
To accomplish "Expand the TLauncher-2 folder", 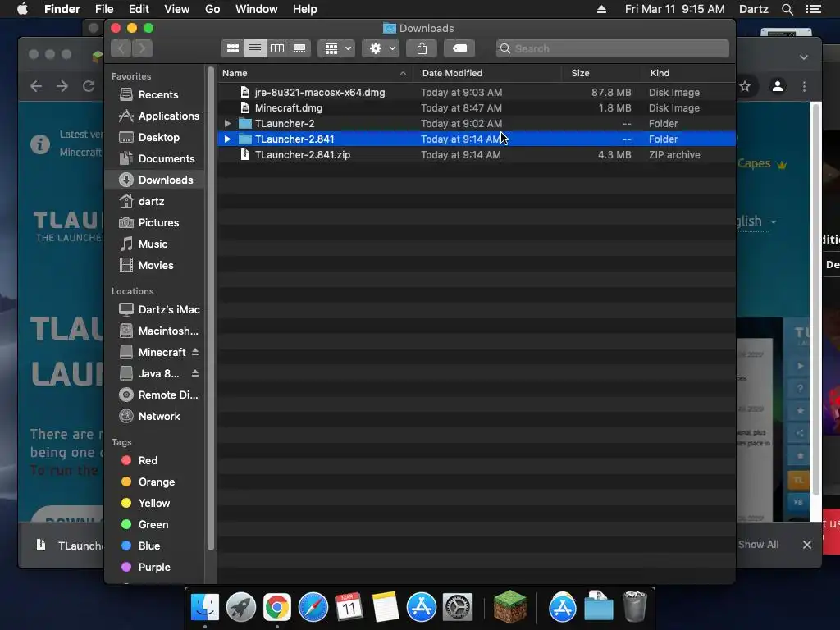I will [228, 124].
